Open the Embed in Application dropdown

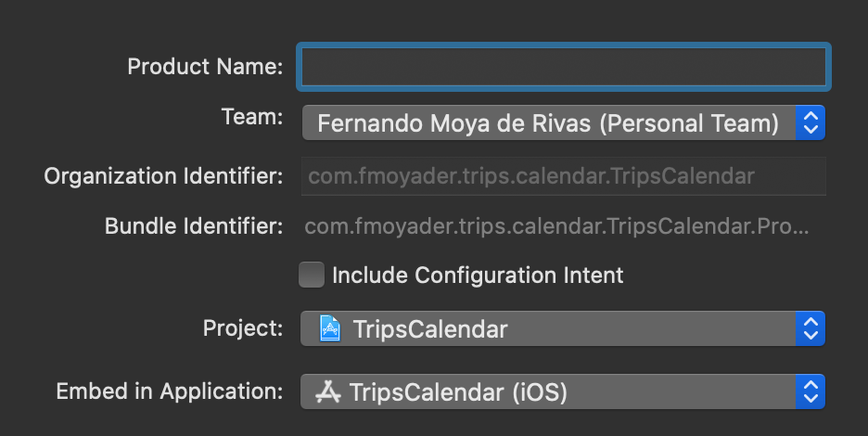coord(549,391)
